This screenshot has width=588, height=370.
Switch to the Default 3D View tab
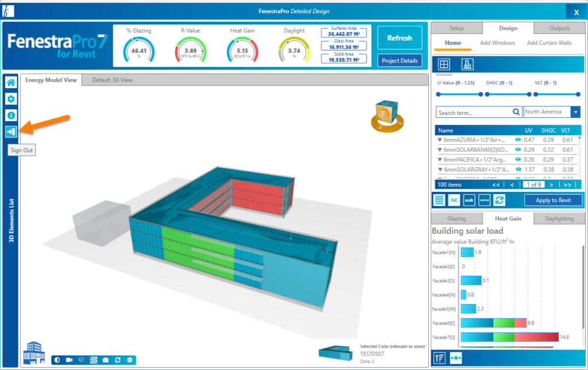[x=113, y=80]
